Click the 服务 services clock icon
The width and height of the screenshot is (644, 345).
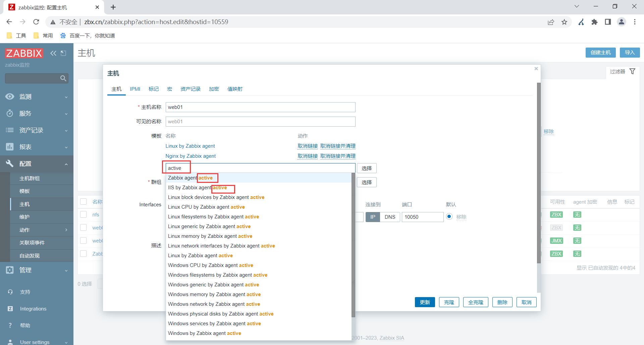[x=10, y=113]
